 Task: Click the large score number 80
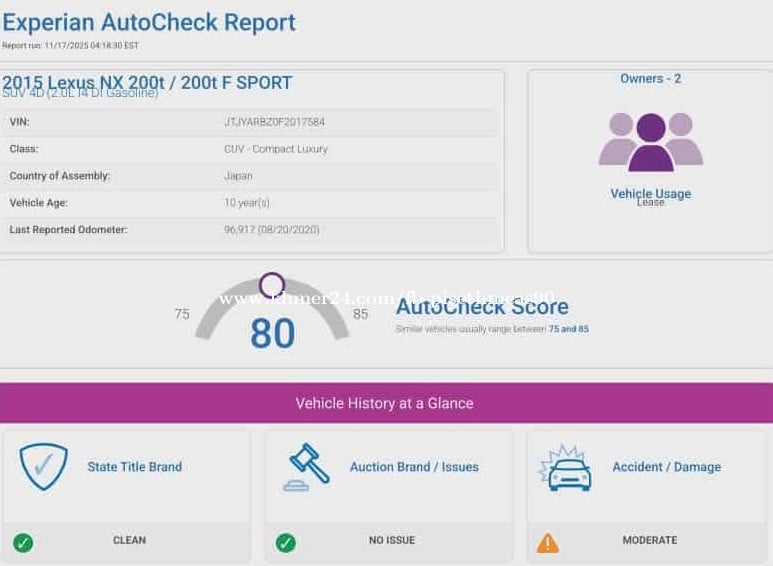point(272,334)
